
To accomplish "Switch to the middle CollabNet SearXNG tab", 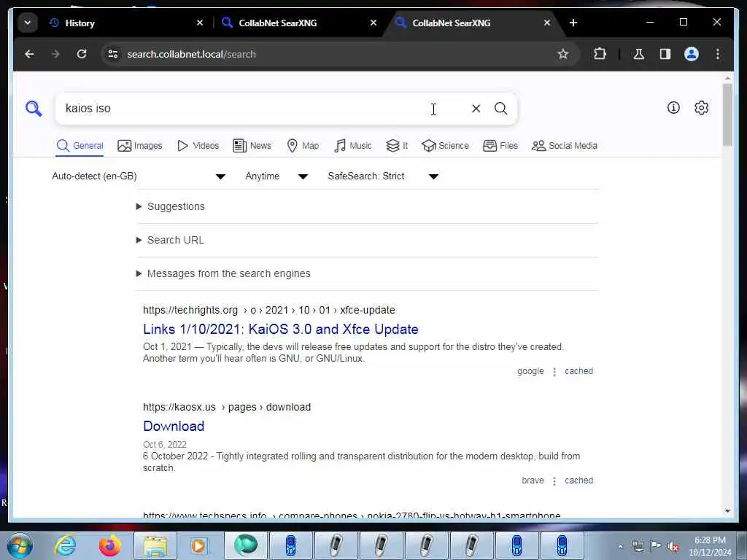I will 300,23.
